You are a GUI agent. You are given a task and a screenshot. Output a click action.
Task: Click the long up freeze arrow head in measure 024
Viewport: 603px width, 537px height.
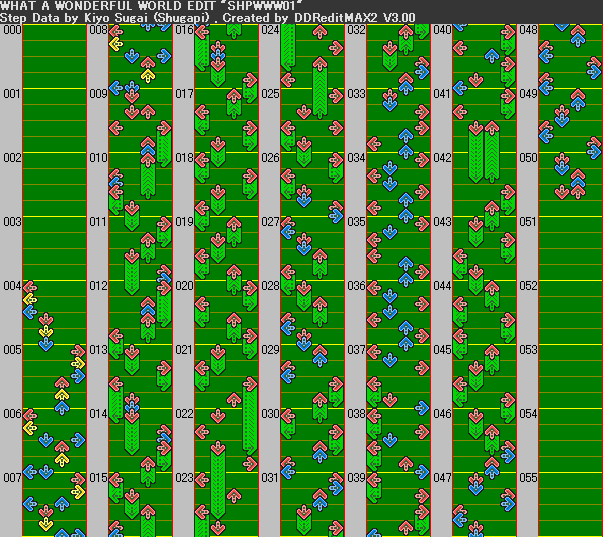[x=320, y=64]
